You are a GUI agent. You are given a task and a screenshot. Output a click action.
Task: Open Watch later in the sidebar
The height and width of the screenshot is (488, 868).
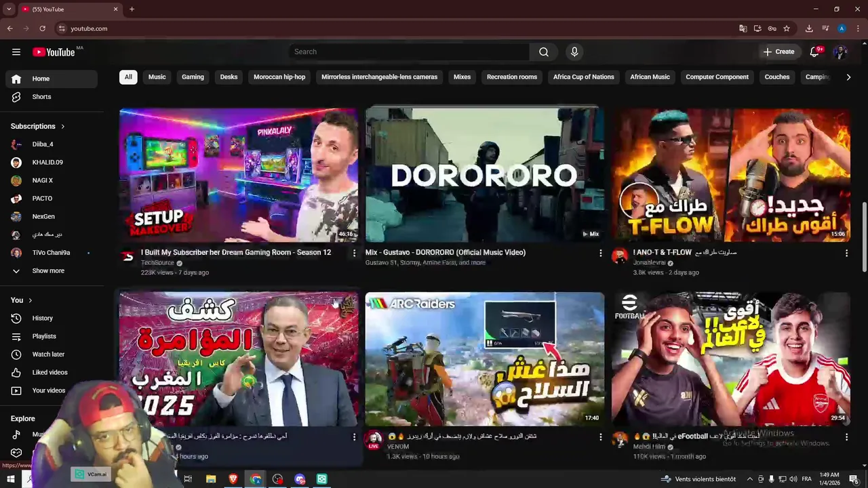coord(52,354)
